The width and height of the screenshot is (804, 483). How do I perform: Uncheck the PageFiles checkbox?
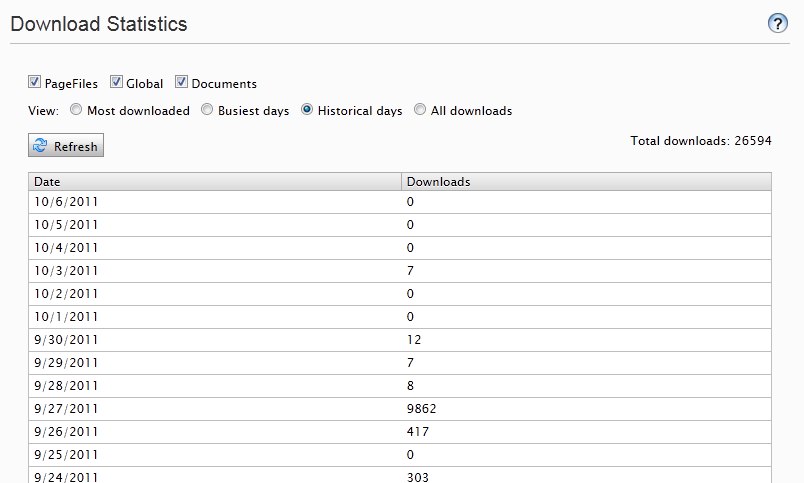pos(35,83)
